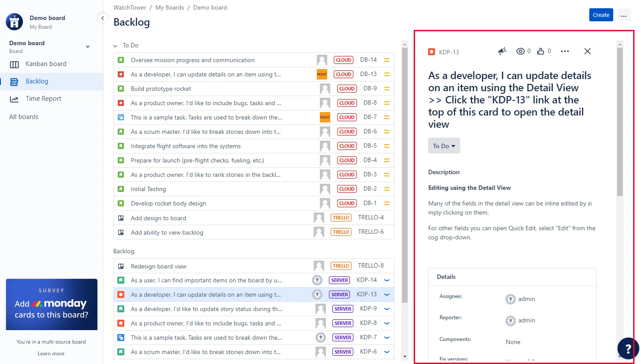This screenshot has width=641, height=364.
Task: Open the help question mark bubble
Action: pos(628,348)
